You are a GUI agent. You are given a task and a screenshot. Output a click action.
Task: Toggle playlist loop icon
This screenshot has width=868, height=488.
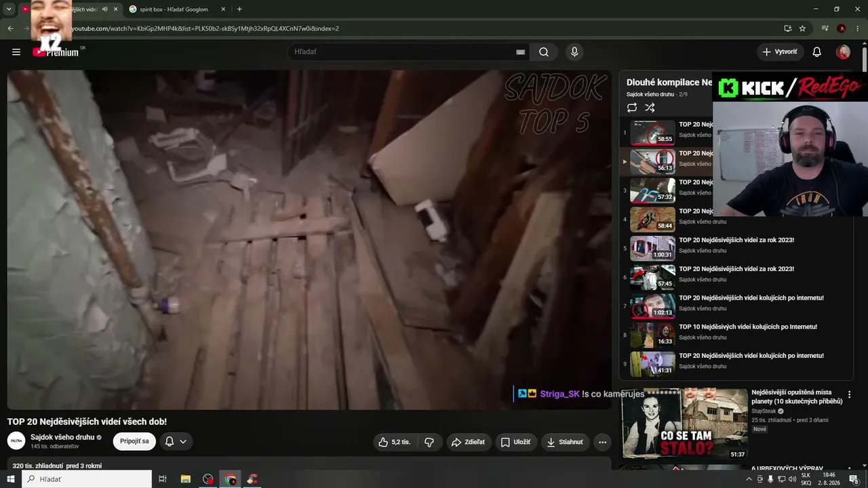(632, 108)
